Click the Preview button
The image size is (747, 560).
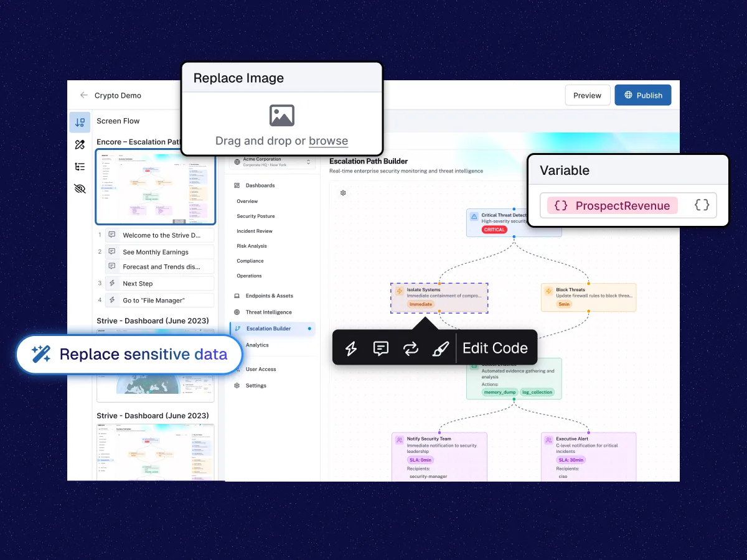(x=587, y=95)
